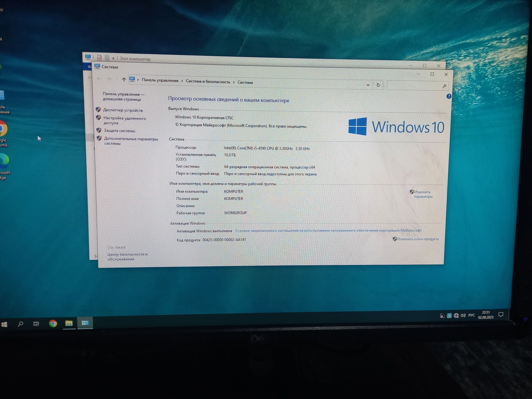
Task: Click the forward arrow in System window
Action: [x=109, y=79]
